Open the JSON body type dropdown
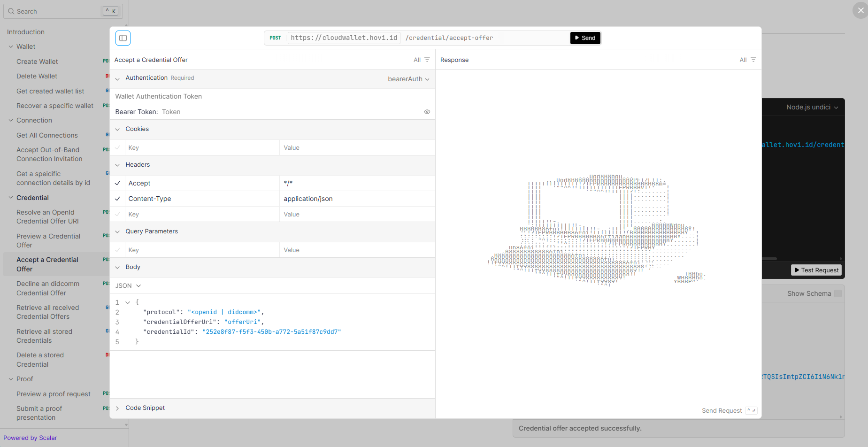 (128, 285)
